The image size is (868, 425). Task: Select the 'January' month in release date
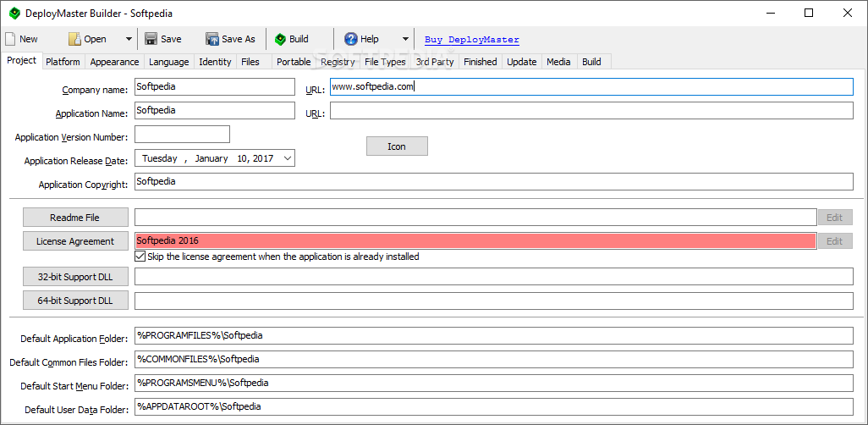coord(212,158)
